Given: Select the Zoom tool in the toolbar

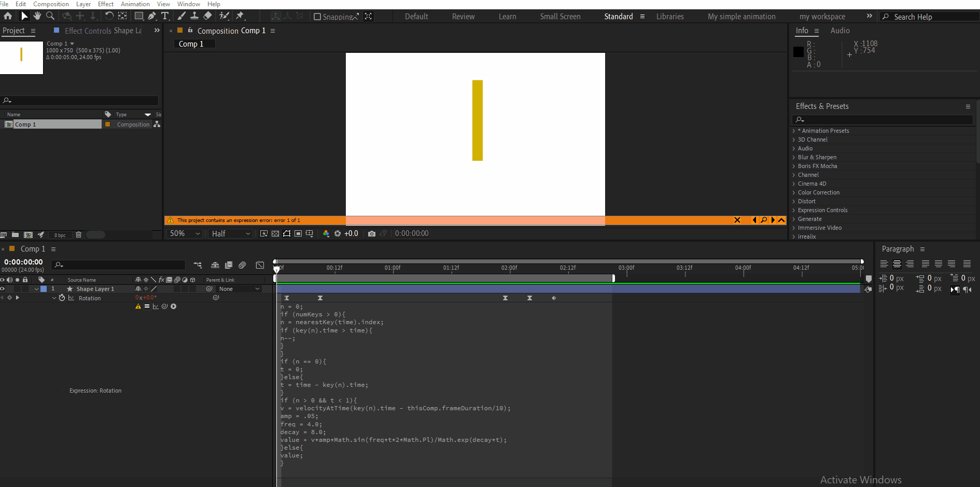Looking at the screenshot, I should (x=50, y=16).
